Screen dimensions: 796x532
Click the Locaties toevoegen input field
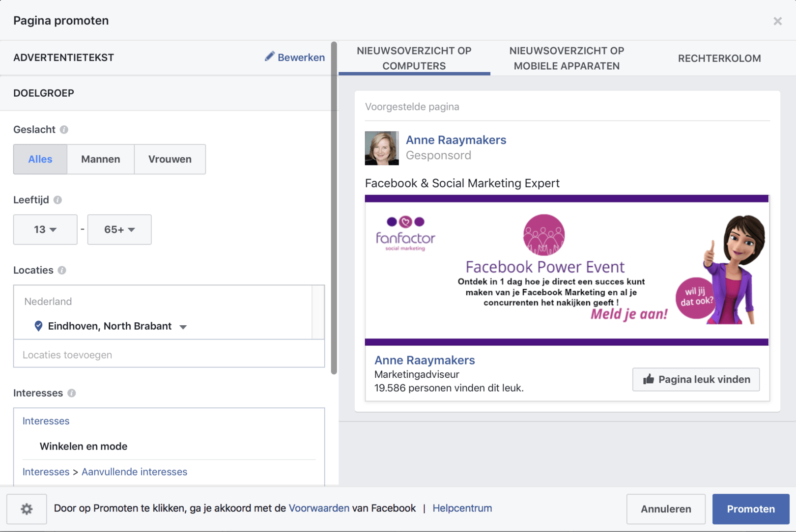point(169,354)
